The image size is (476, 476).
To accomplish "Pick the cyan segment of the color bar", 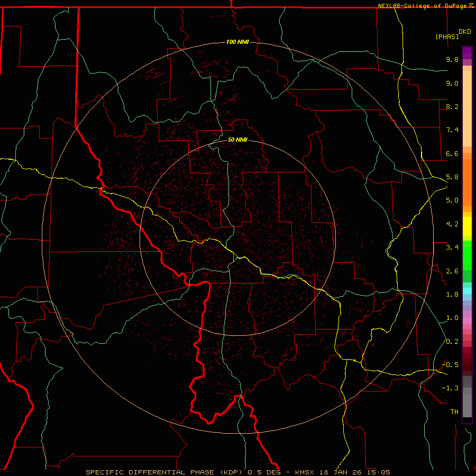I will [x=467, y=291].
